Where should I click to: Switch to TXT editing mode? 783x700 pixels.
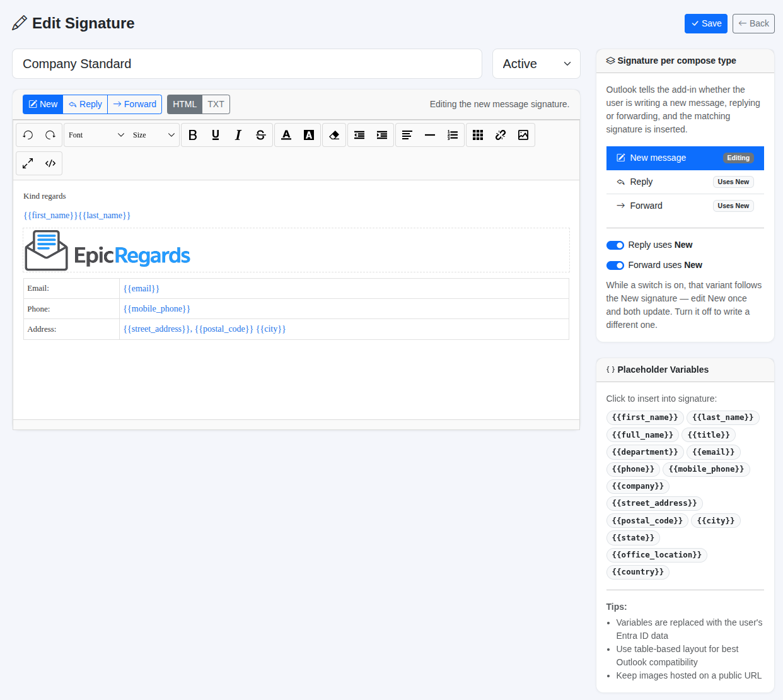[x=216, y=104]
